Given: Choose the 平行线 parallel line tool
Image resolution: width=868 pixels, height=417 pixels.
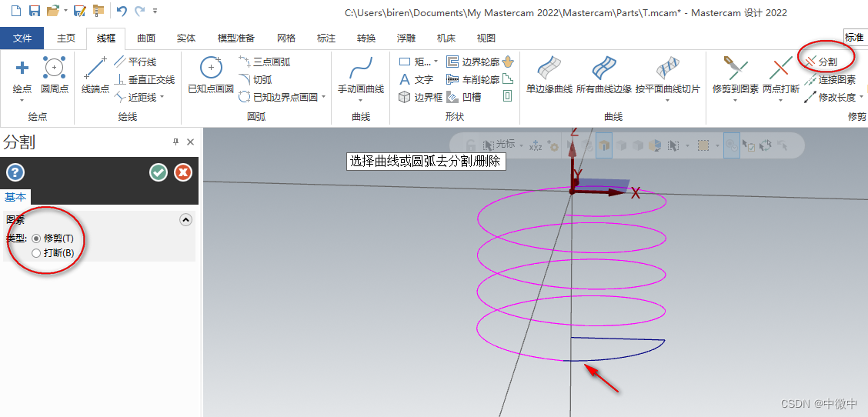Looking at the screenshot, I should pyautogui.click(x=135, y=62).
